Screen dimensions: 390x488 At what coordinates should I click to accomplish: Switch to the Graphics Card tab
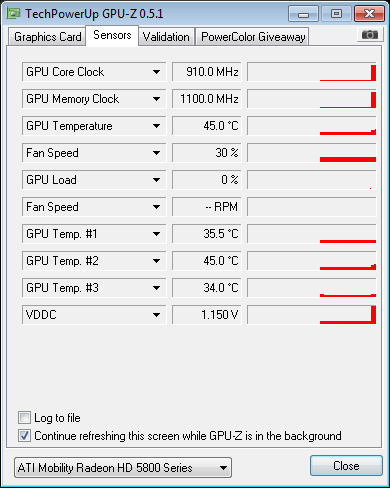pyautogui.click(x=47, y=37)
